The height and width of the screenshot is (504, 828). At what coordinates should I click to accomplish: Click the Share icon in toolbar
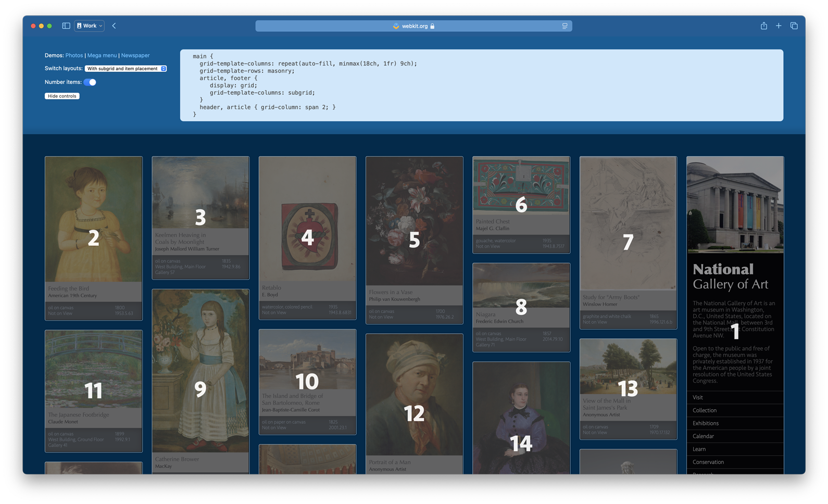(763, 26)
